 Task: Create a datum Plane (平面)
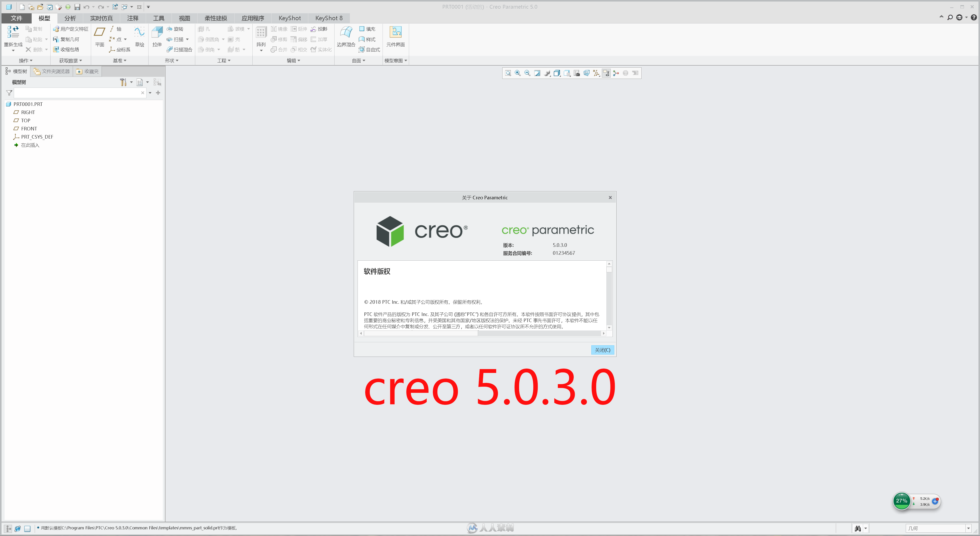coord(100,37)
